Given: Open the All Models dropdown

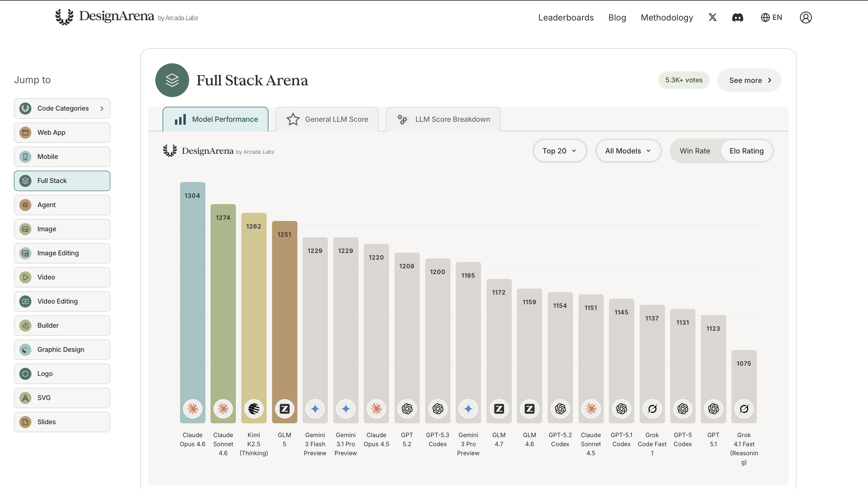Looking at the screenshot, I should 628,151.
